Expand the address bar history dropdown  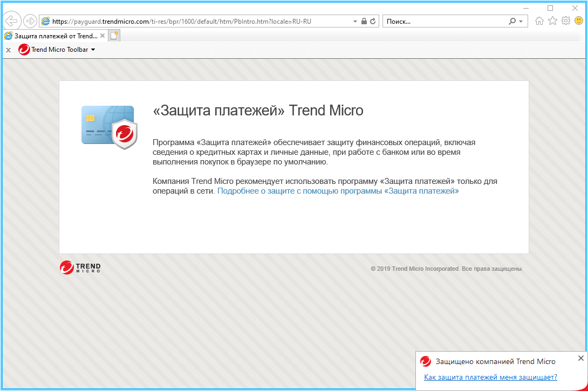pyautogui.click(x=355, y=22)
